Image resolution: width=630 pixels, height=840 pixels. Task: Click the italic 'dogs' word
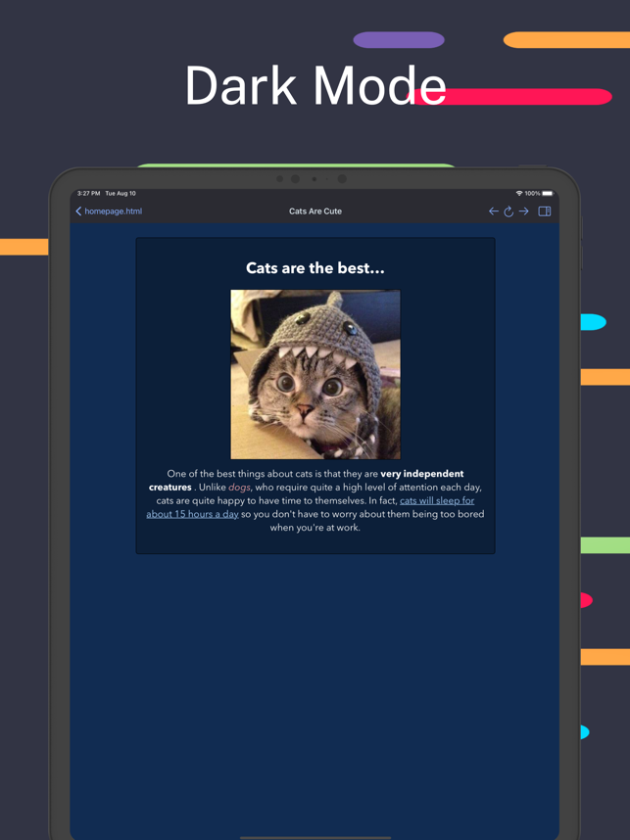239,487
